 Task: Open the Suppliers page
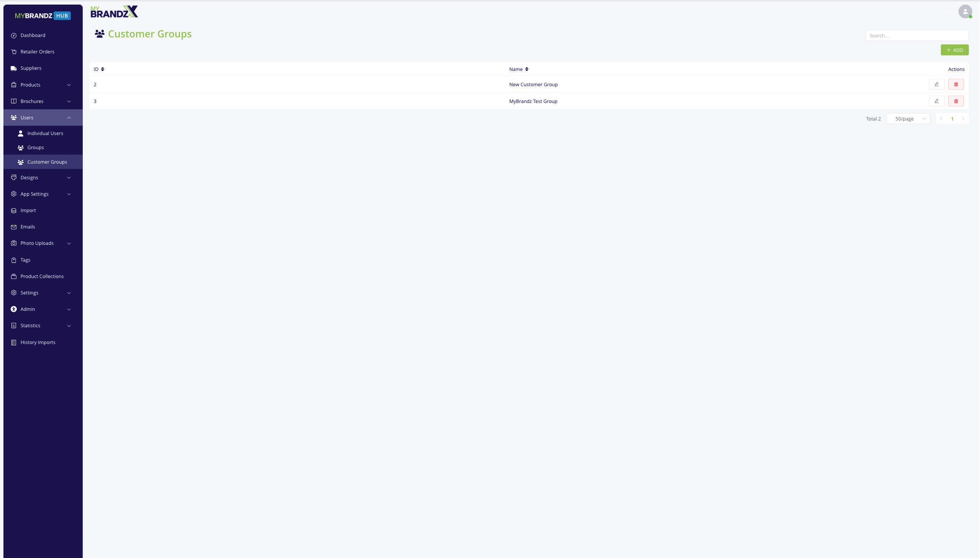31,68
